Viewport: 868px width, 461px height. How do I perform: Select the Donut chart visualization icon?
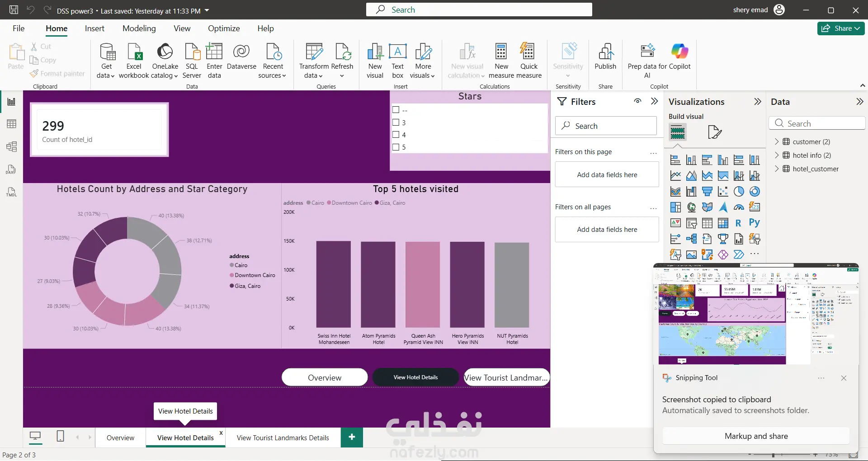click(755, 192)
